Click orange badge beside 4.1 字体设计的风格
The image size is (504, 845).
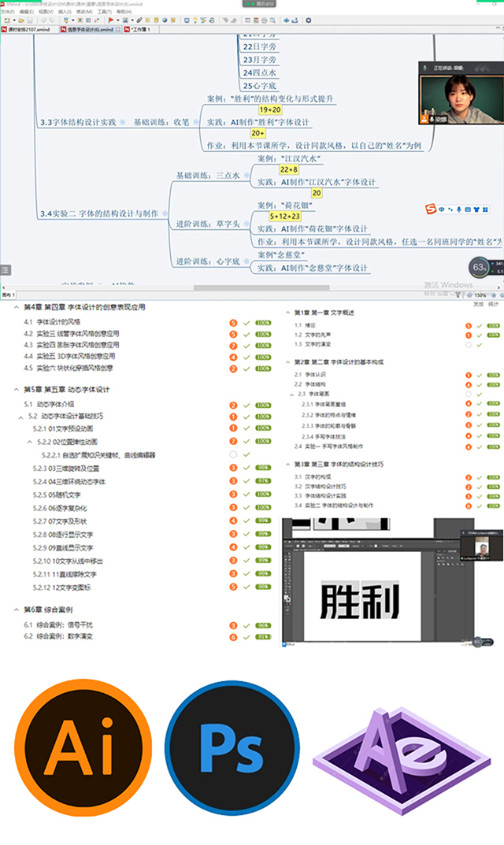[233, 323]
